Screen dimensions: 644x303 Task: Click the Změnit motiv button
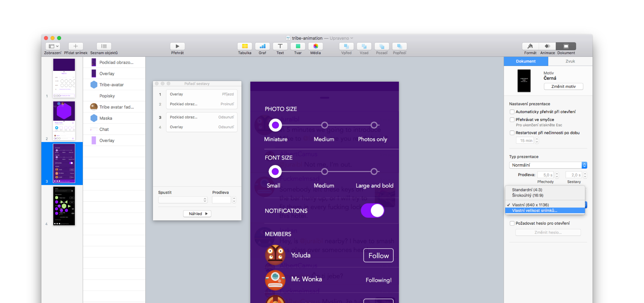pos(563,87)
